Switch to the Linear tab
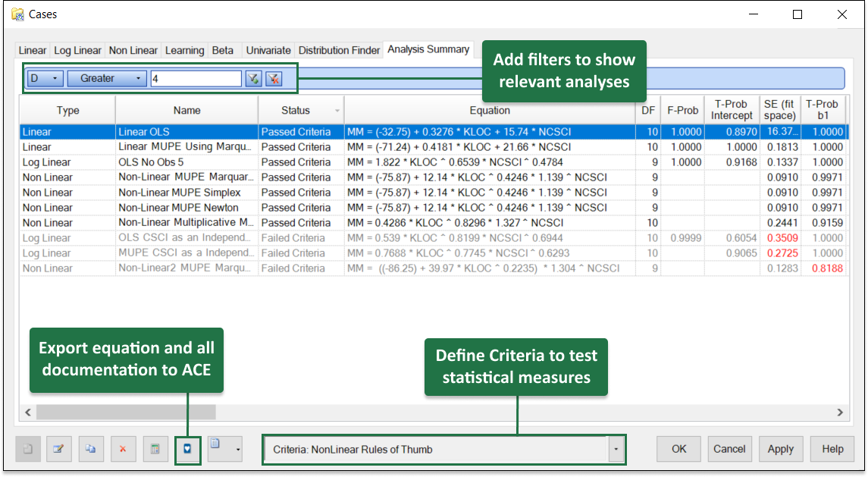The image size is (868, 477). [x=32, y=50]
